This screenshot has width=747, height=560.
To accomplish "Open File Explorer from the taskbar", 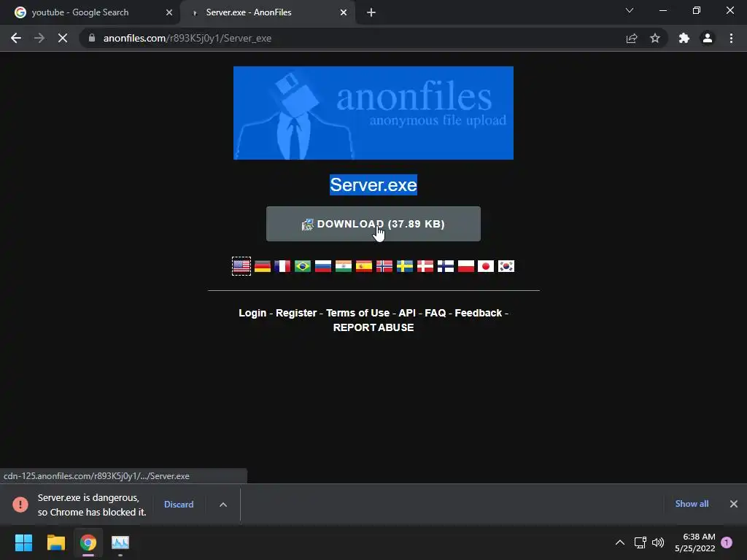I will click(x=55, y=542).
